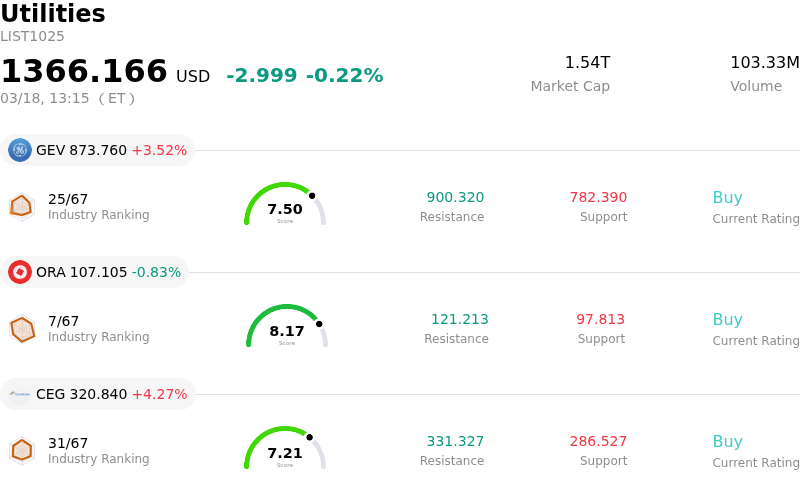This screenshot has height=488, width=800.
Task: Click the ORA Buy current rating
Action: click(x=727, y=319)
